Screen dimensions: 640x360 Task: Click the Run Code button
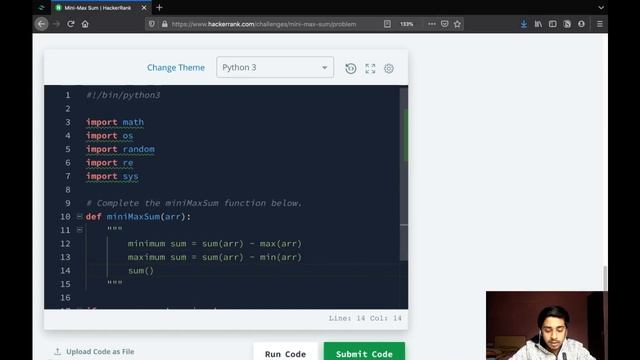point(285,353)
